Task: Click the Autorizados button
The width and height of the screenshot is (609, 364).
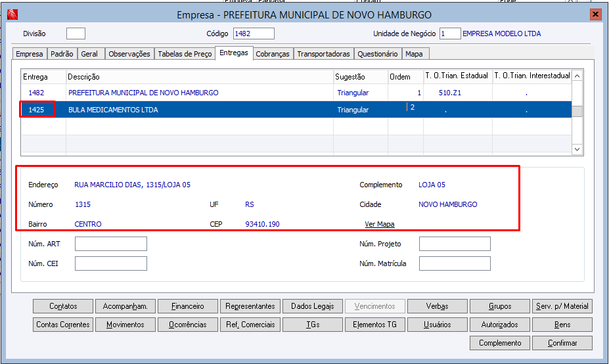Action: tap(500, 325)
